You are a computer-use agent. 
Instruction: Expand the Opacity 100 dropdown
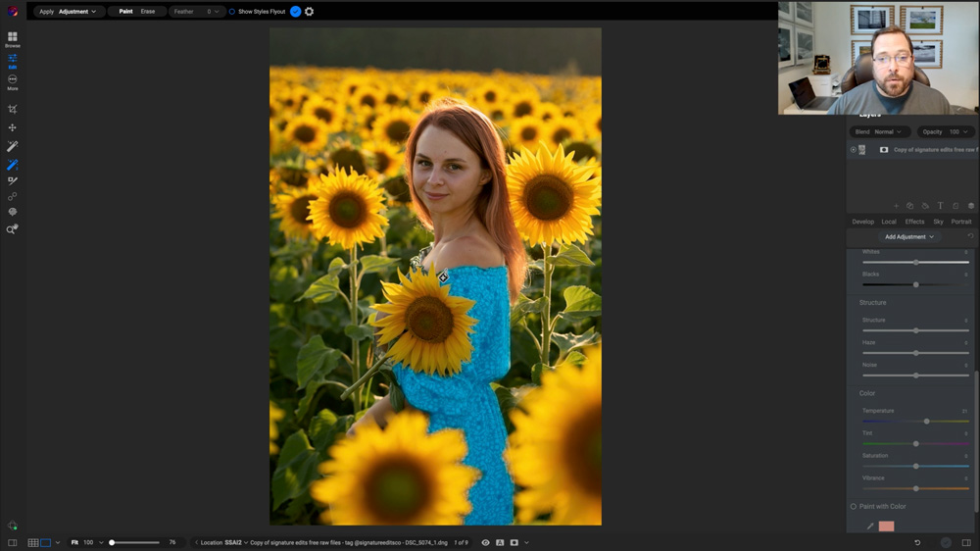[x=946, y=131]
